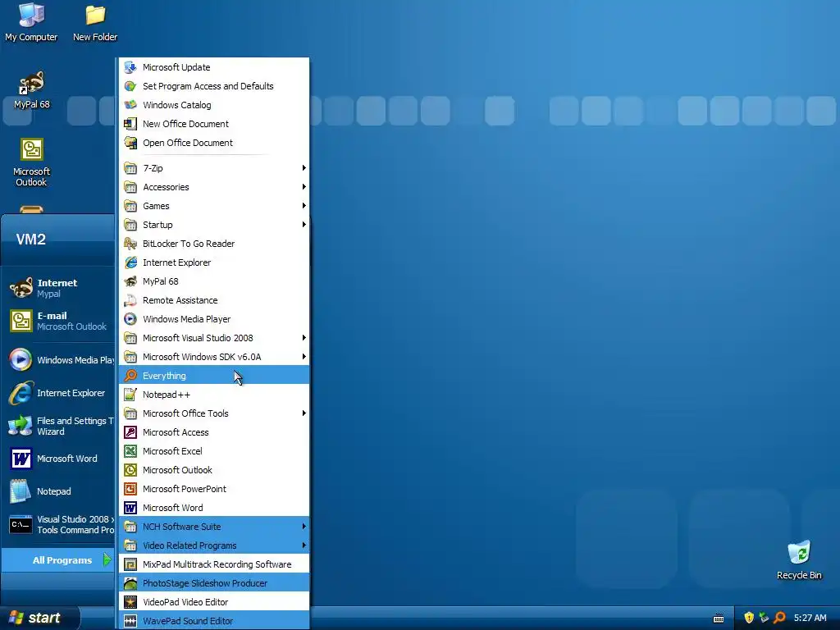Expand the Microsoft Office Tools submenu arrow
The width and height of the screenshot is (840, 630).
pos(304,413)
